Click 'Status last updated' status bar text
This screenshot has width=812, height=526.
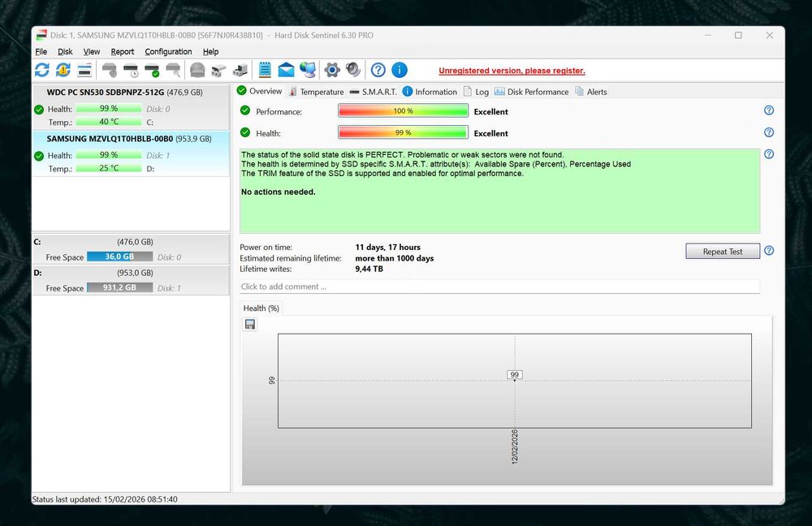(x=105, y=499)
